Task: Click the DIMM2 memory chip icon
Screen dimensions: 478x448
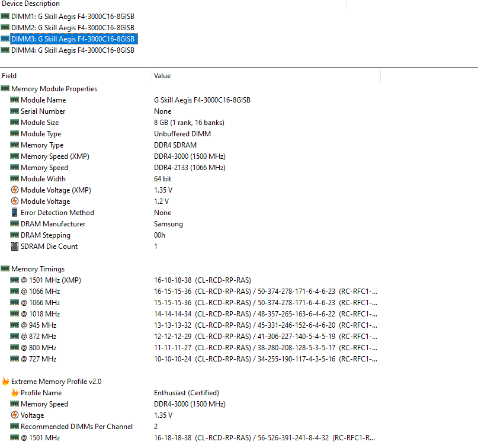Action: coord(5,27)
